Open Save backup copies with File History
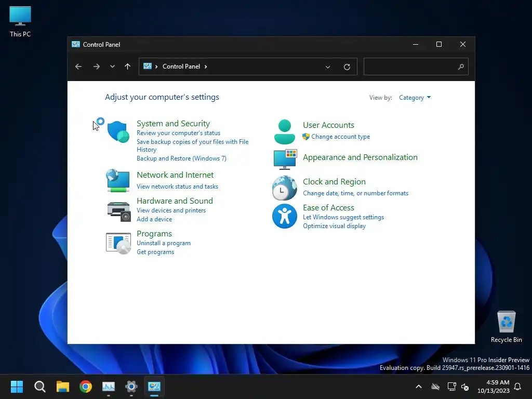 pos(192,145)
